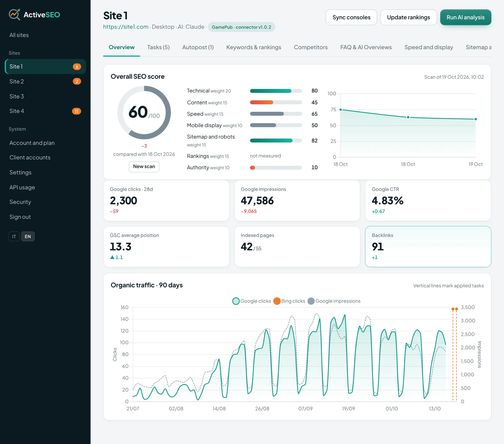Run AI analysis
Screen dimensions: 504x444
click(x=465, y=17)
